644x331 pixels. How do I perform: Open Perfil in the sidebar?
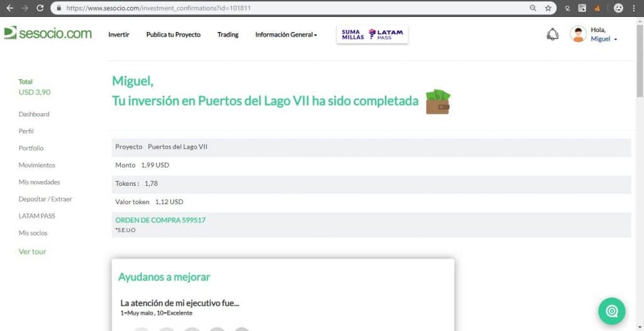(26, 131)
